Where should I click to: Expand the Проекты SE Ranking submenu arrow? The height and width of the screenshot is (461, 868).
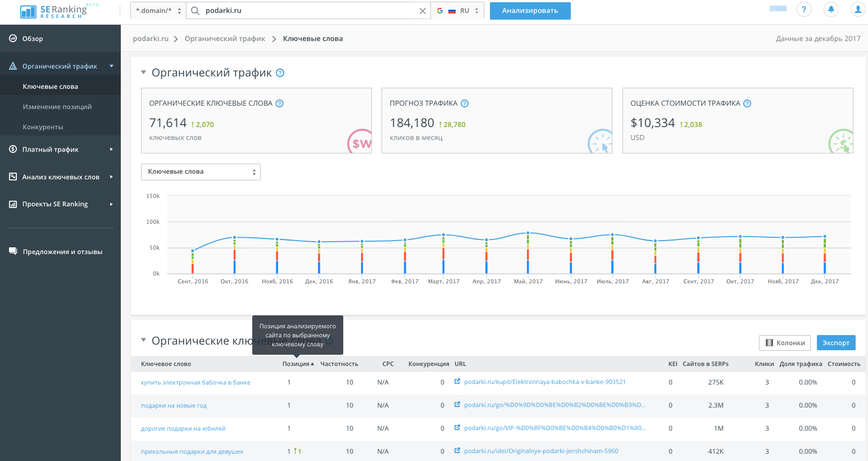(x=111, y=204)
